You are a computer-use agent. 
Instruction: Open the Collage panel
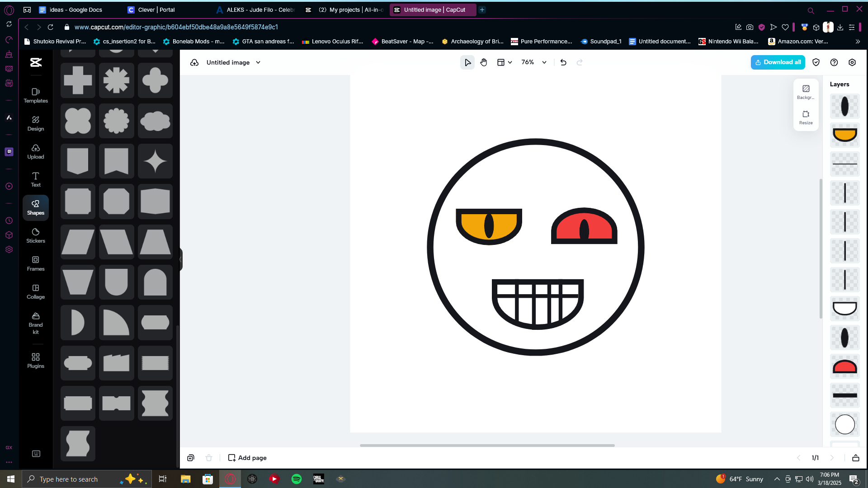pos(36,291)
